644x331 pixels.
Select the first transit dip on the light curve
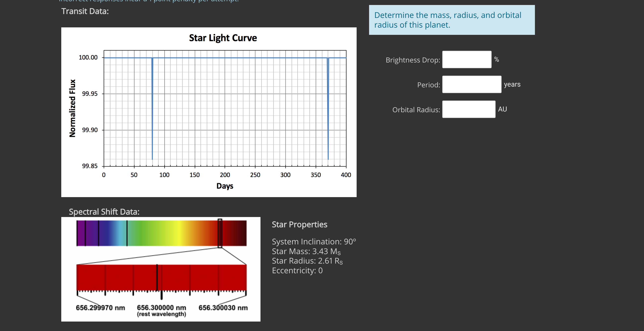coord(152,108)
